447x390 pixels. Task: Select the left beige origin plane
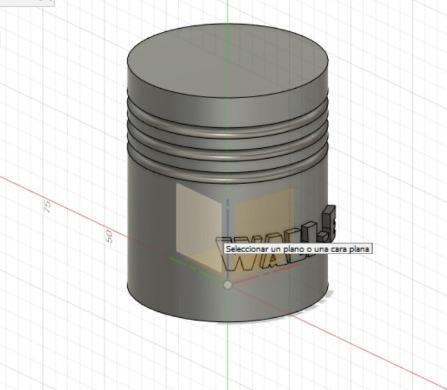point(198,227)
